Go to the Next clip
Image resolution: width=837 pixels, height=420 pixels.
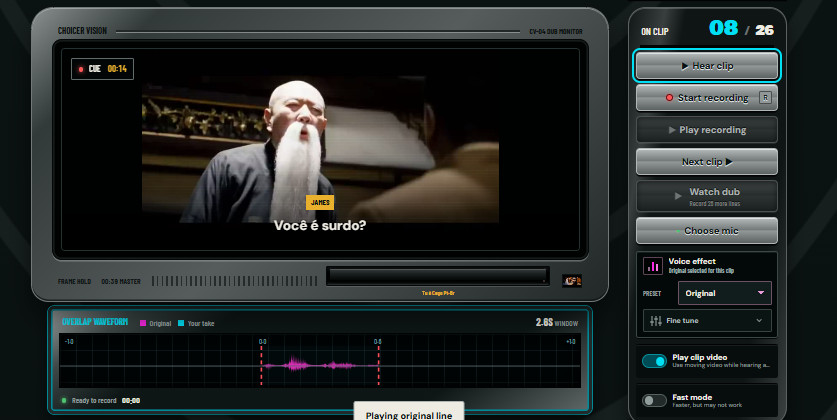point(707,162)
